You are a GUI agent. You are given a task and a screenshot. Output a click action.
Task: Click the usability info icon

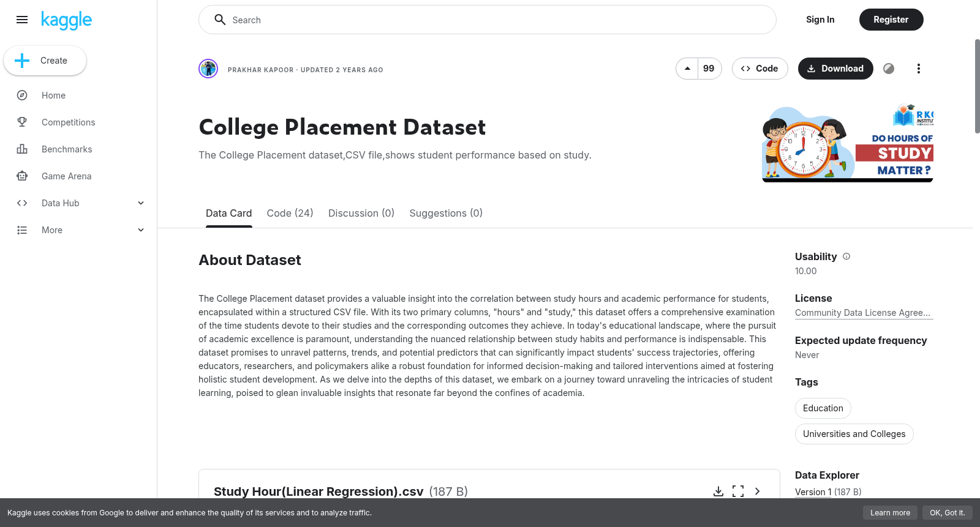pyautogui.click(x=846, y=256)
